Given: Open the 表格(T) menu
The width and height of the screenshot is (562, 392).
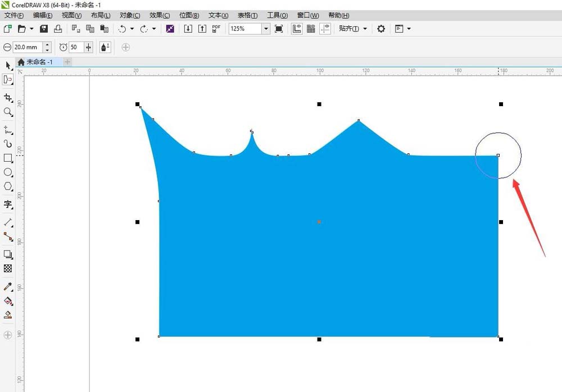Looking at the screenshot, I should (248, 15).
